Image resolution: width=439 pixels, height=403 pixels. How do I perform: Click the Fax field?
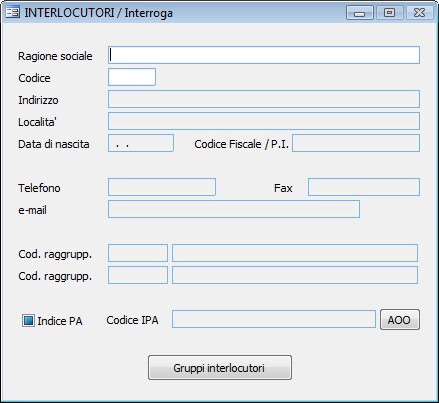tap(364, 187)
